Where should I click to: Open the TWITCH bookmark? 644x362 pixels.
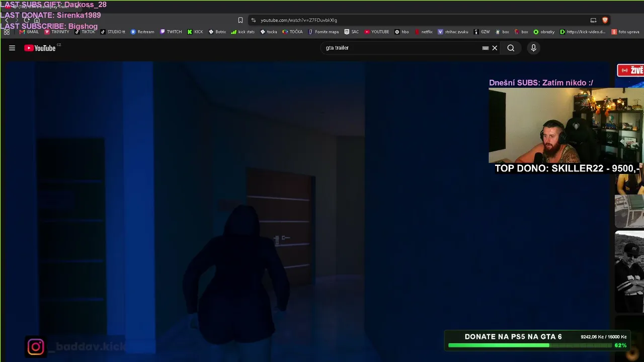pyautogui.click(x=171, y=32)
